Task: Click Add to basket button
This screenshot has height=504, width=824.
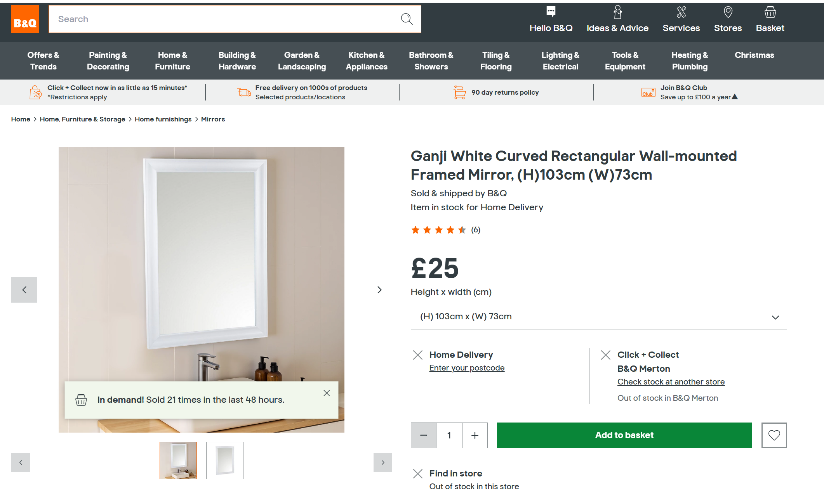Action: click(624, 435)
